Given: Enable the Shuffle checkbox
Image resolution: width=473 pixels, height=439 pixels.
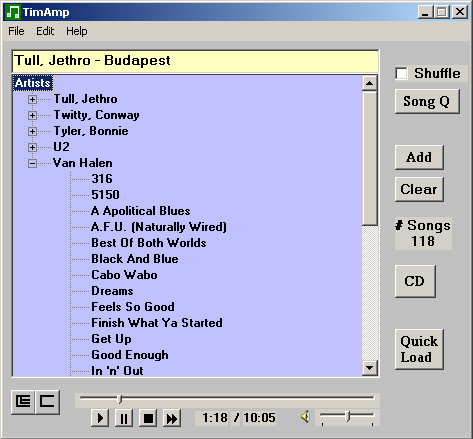Looking at the screenshot, I should pos(402,73).
